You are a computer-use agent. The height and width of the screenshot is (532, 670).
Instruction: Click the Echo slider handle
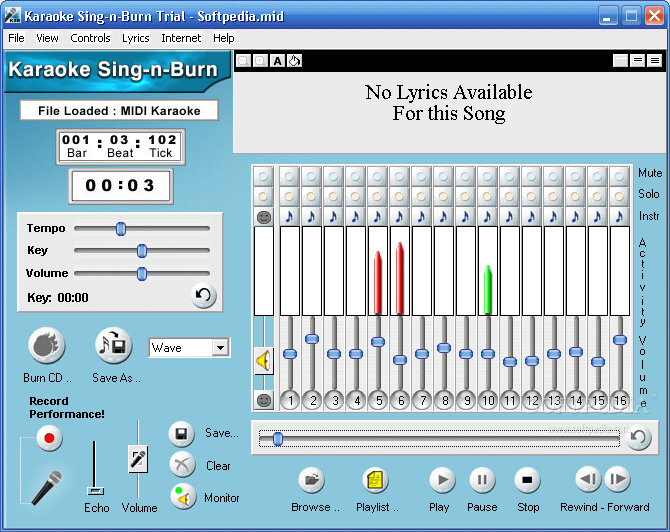[95, 491]
